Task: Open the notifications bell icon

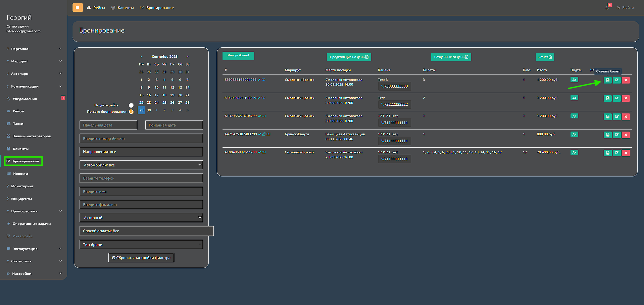Action: click(607, 8)
